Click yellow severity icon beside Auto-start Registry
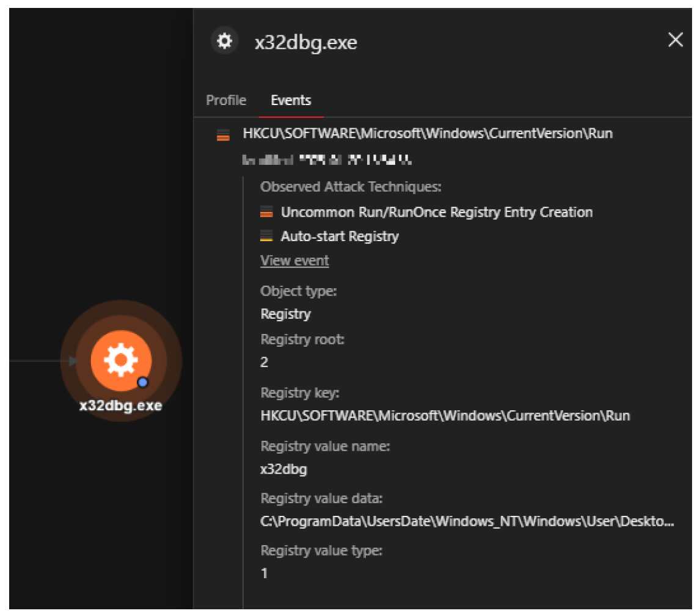 point(266,236)
